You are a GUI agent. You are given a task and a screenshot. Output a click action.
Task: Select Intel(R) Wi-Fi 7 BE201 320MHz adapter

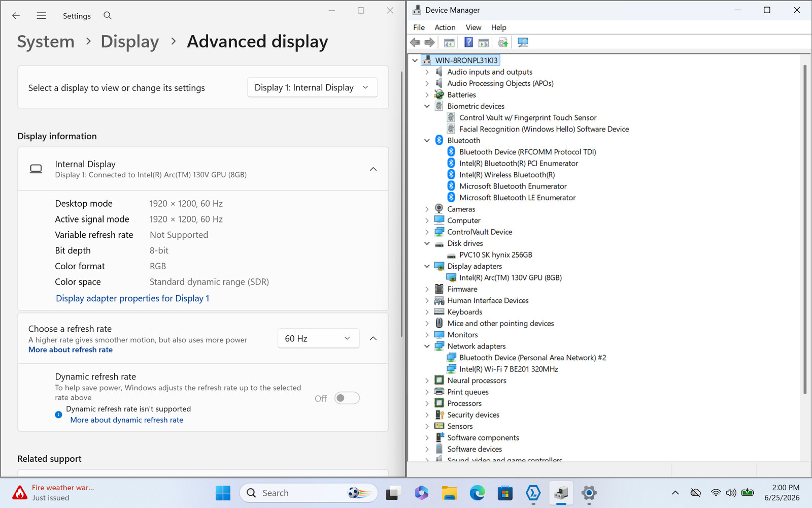[x=509, y=369]
